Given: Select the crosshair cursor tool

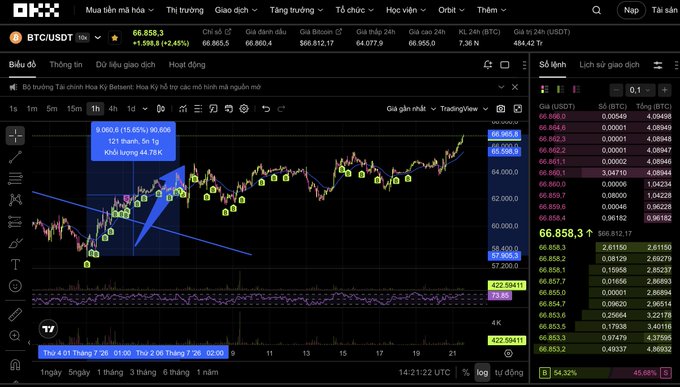Looking at the screenshot, I should point(15,136).
